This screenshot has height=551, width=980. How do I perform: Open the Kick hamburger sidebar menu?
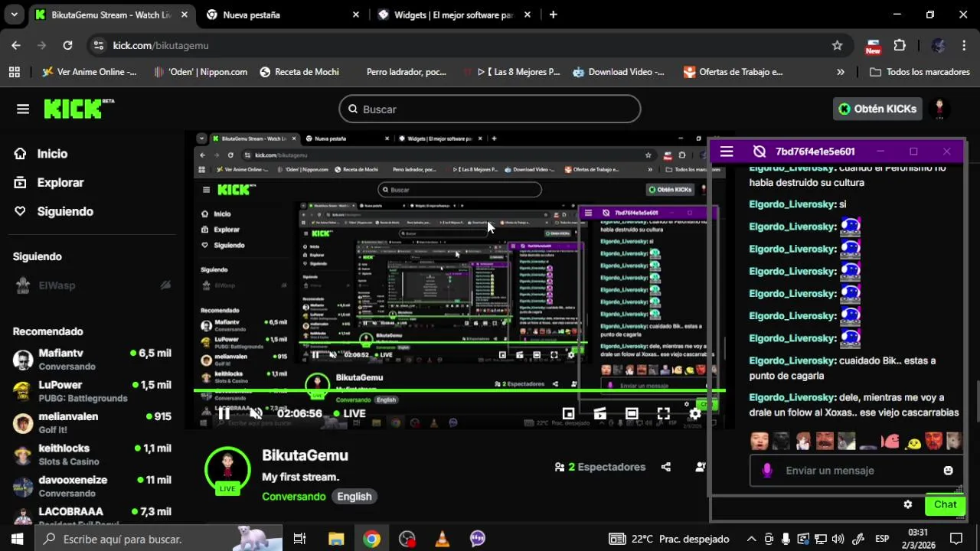23,109
